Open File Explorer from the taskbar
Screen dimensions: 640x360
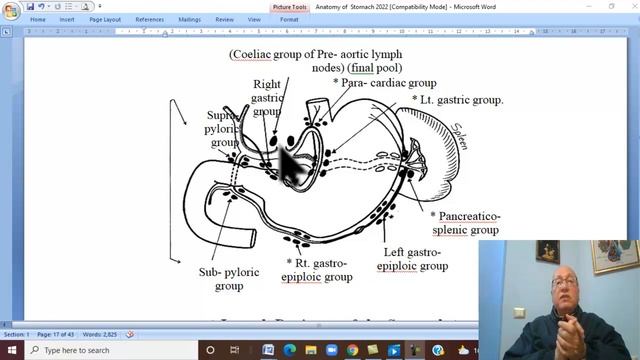point(311,350)
